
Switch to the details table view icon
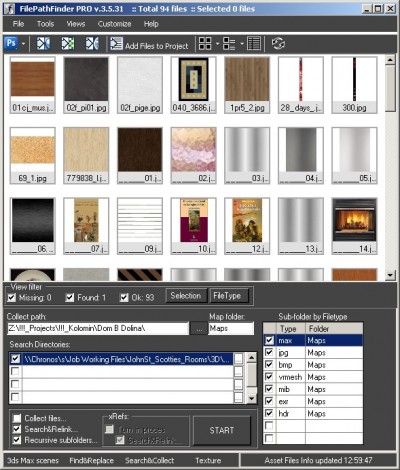[x=254, y=44]
